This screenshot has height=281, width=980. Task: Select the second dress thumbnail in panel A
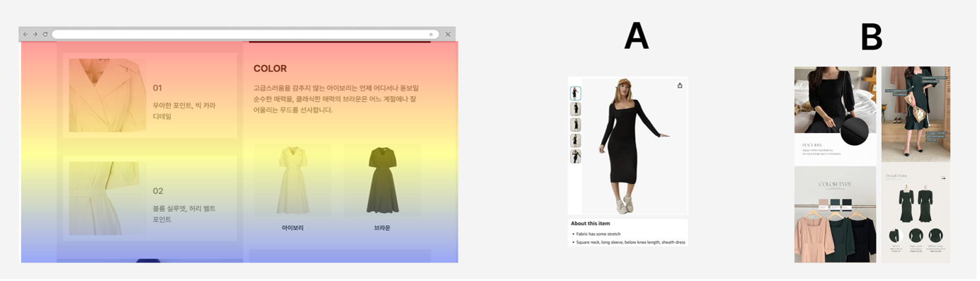pyautogui.click(x=576, y=109)
